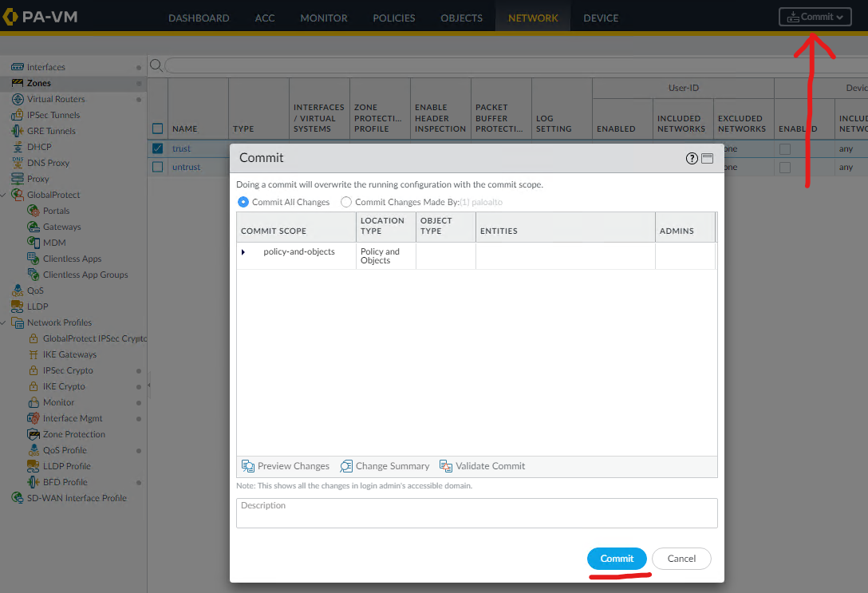Open the Commit dropdown in top bar

tap(815, 17)
